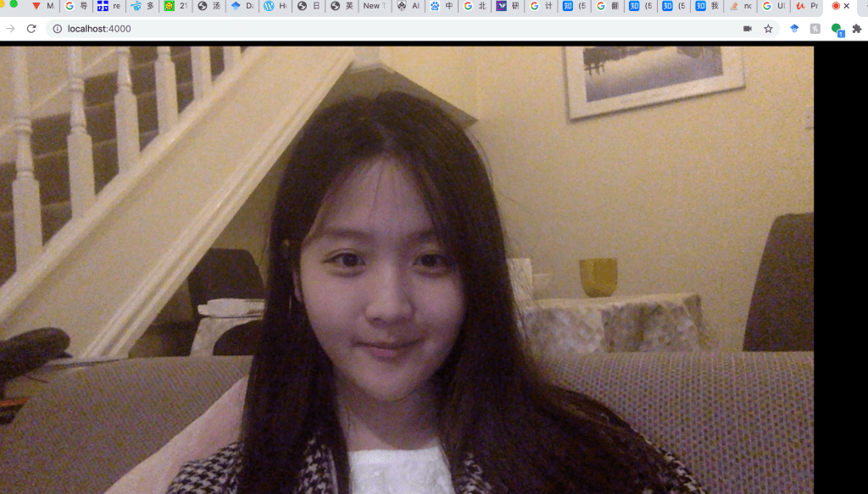Image resolution: width=868 pixels, height=494 pixels.
Task: Switch to the Google tab labeled "UI"
Action: pyautogui.click(x=773, y=6)
